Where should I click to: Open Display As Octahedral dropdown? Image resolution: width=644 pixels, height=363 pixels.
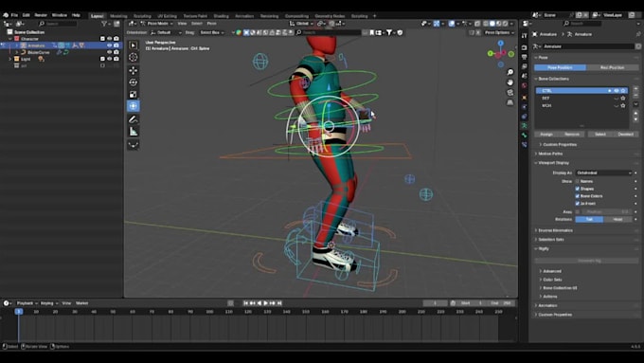click(604, 173)
